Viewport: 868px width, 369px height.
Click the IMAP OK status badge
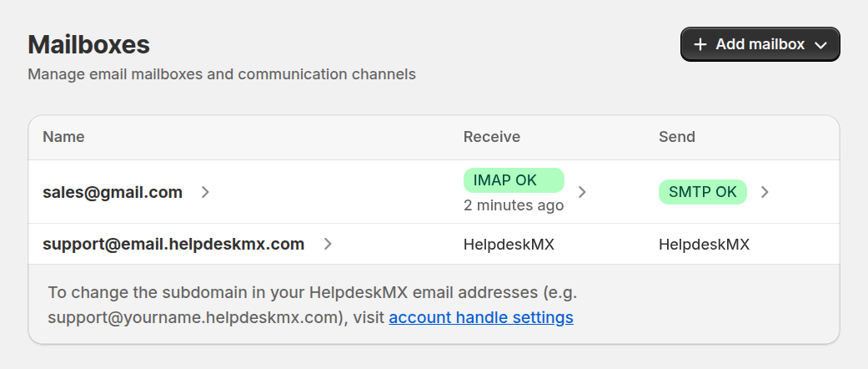point(514,179)
